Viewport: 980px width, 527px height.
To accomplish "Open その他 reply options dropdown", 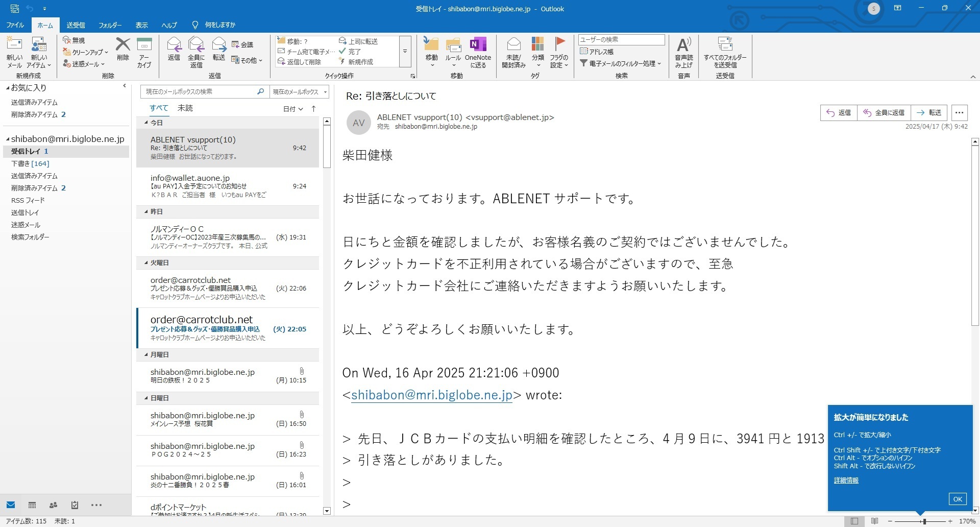I will (247, 60).
